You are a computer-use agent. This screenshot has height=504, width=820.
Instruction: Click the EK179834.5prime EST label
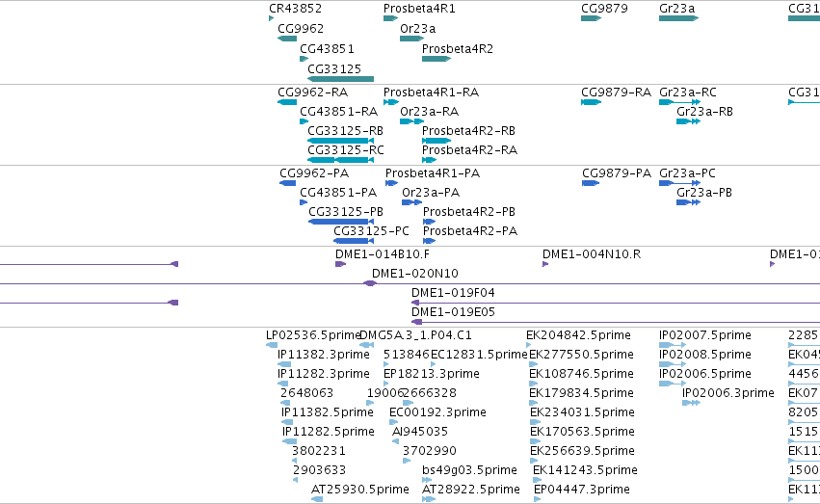581,393
